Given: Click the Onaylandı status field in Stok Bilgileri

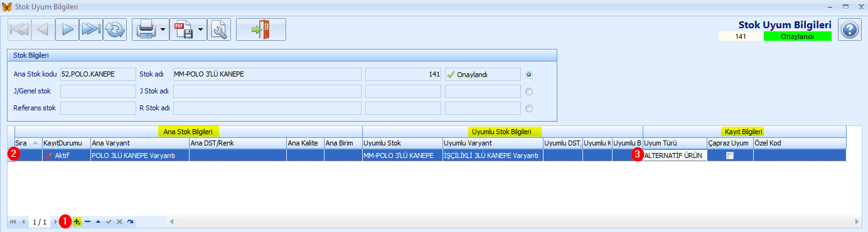Looking at the screenshot, I should click(x=483, y=74).
